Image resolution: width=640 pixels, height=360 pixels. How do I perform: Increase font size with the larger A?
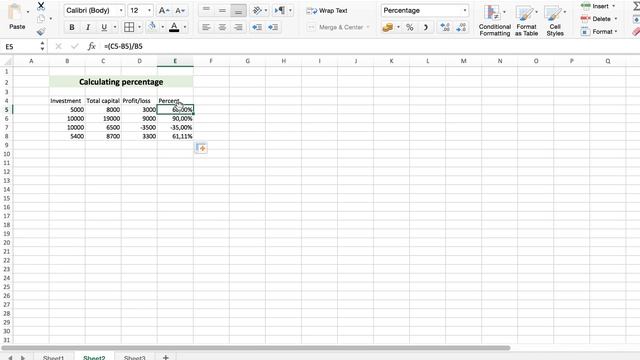click(x=164, y=11)
